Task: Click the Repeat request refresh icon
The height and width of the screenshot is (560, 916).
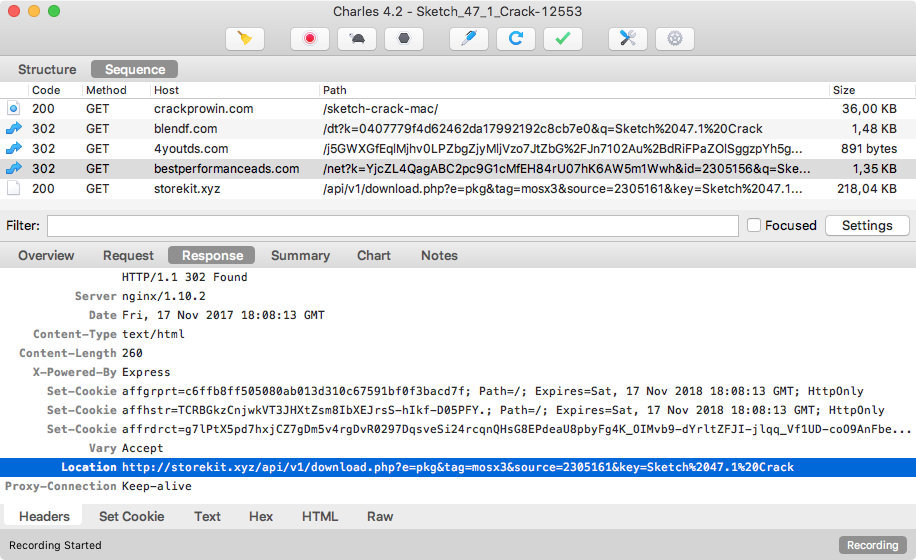Action: click(516, 39)
